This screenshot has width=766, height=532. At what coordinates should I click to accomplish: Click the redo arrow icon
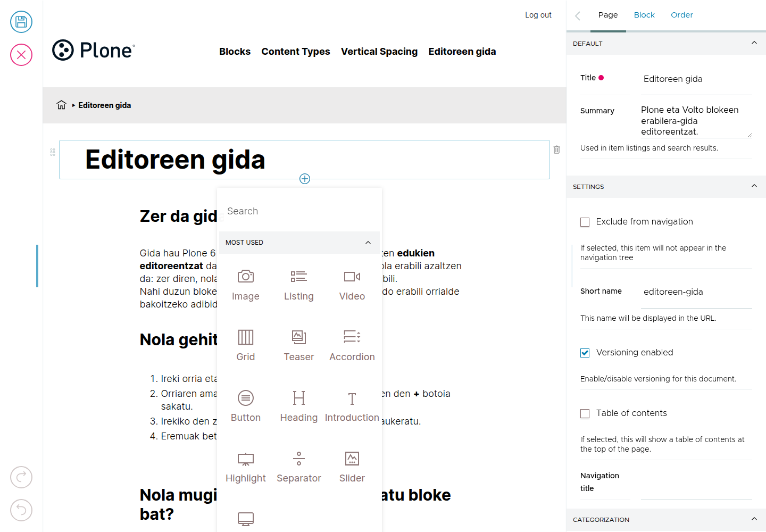(21, 477)
